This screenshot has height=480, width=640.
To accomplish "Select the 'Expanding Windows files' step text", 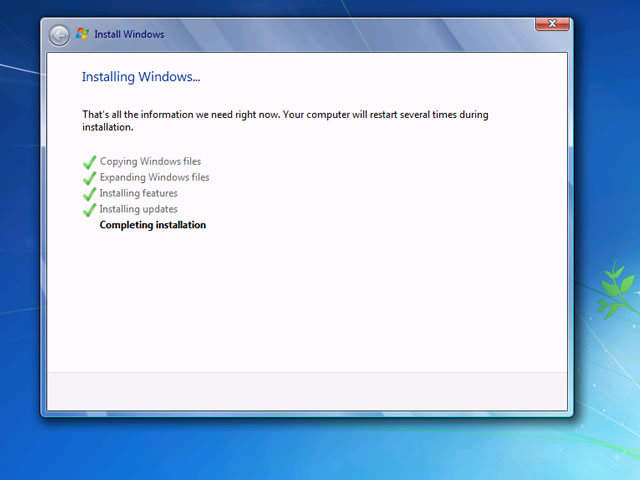I will pos(154,178).
